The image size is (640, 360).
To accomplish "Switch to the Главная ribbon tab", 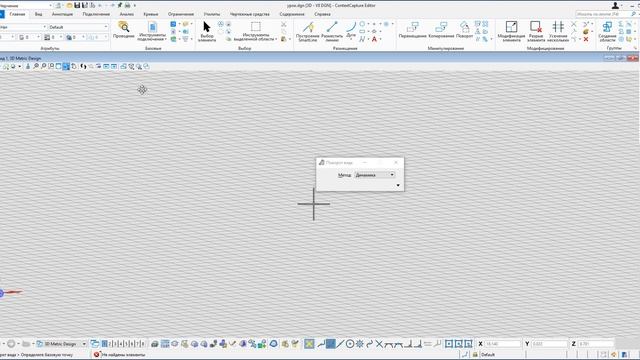I will pos(17,14).
